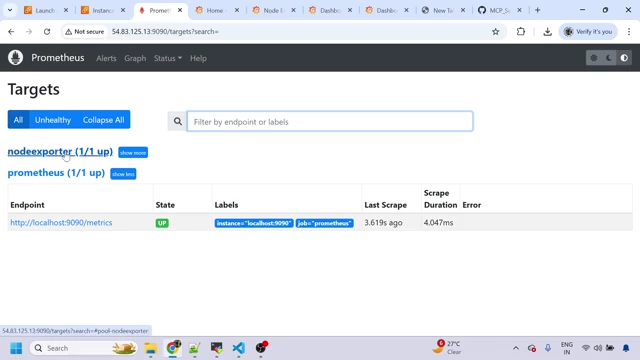
Task: Open a new browser tab
Action: 538,10
